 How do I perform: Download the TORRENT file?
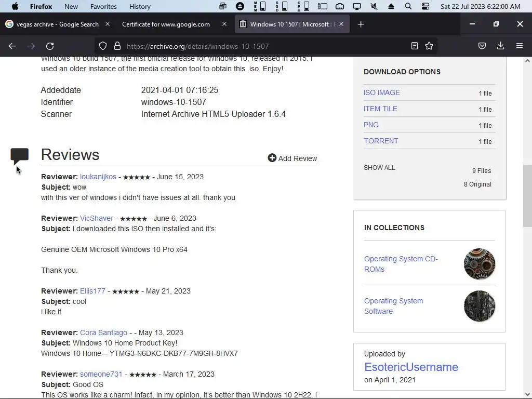click(x=381, y=141)
